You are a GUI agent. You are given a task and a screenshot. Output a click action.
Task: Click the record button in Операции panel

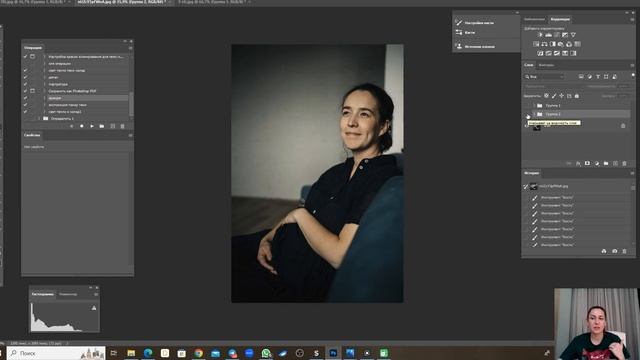(x=82, y=127)
